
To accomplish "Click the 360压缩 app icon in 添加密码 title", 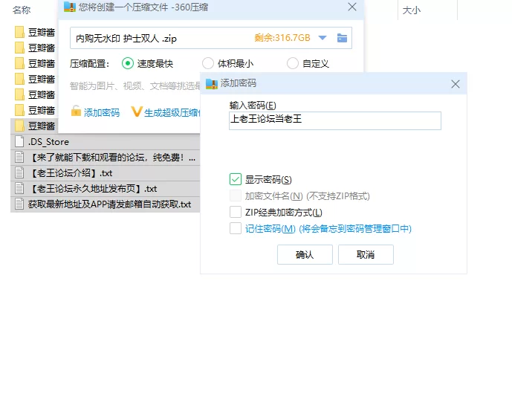I will tap(212, 84).
